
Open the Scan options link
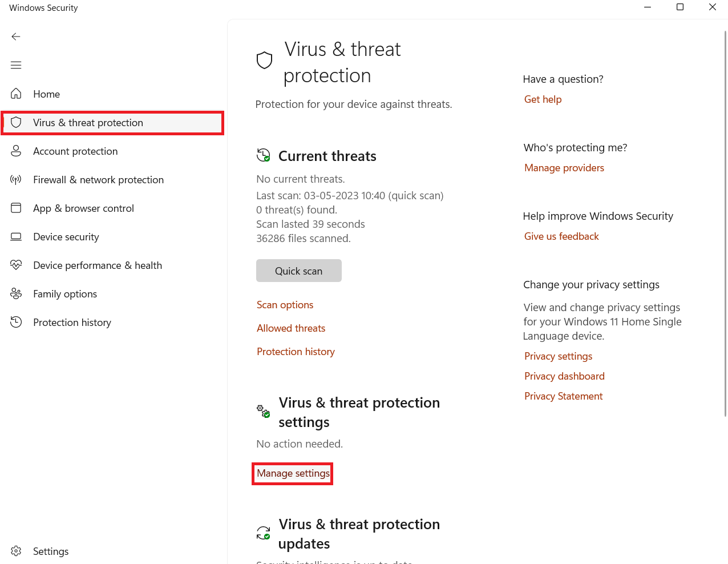tap(285, 305)
